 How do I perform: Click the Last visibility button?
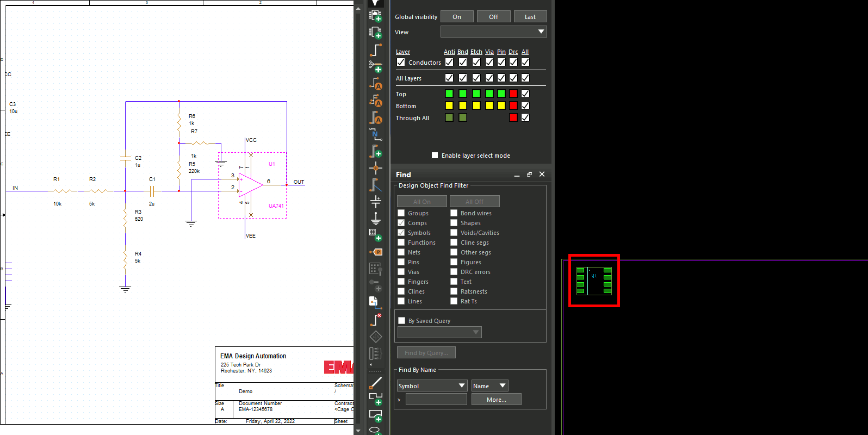[x=530, y=17]
